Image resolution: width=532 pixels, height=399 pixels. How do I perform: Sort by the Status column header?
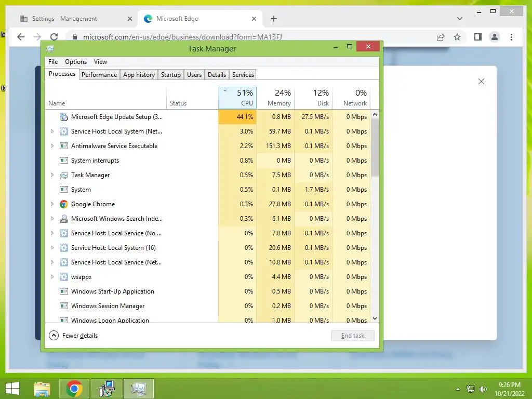192,98
